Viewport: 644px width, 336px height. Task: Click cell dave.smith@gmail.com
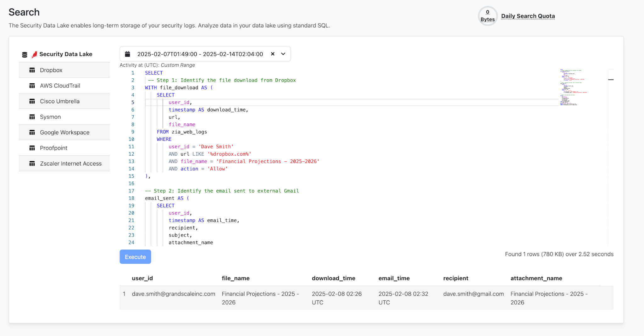click(474, 294)
